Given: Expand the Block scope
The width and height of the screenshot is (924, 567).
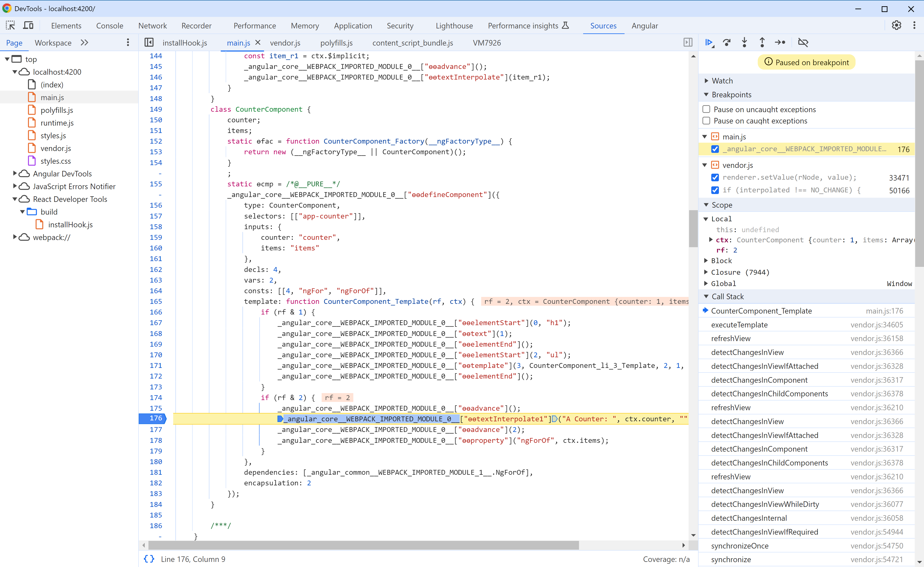Looking at the screenshot, I should [706, 260].
